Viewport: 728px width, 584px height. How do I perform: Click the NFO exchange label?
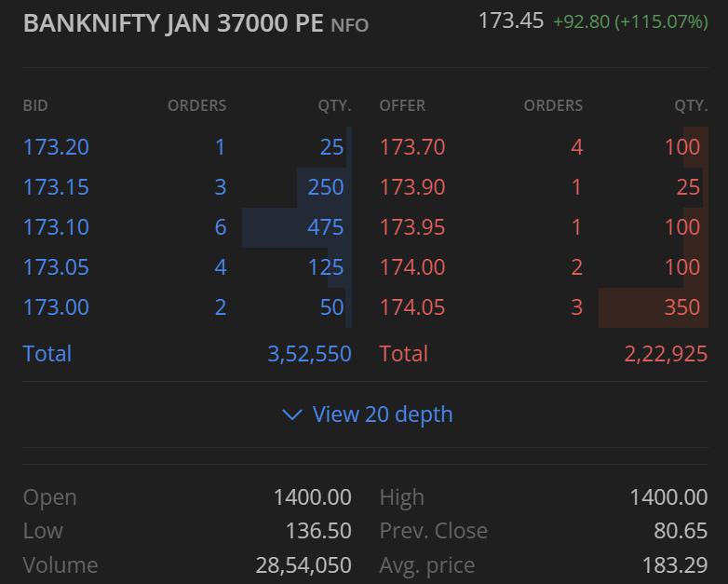350,25
